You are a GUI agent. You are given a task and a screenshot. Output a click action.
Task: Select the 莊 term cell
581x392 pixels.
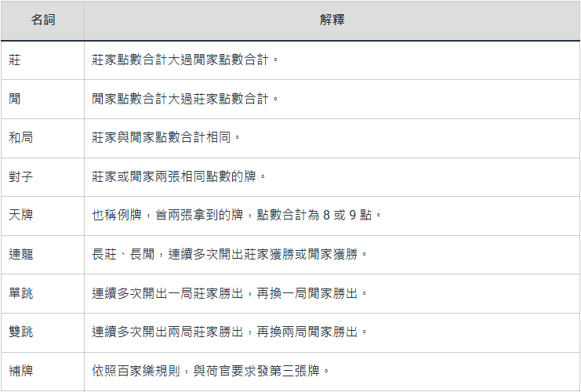tap(16, 60)
